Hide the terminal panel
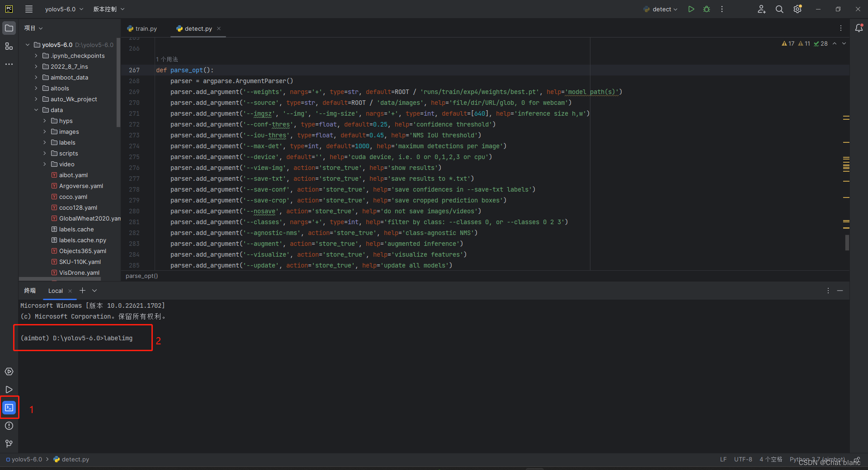 [x=840, y=291]
